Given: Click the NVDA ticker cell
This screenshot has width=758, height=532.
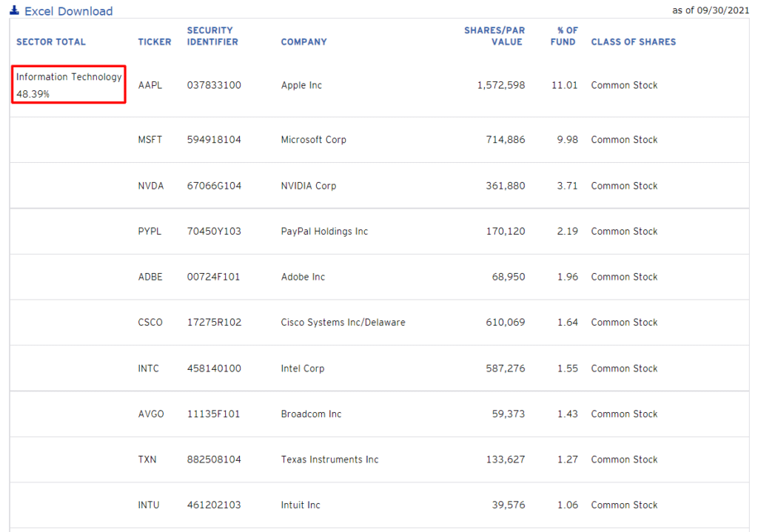Looking at the screenshot, I should tap(151, 186).
